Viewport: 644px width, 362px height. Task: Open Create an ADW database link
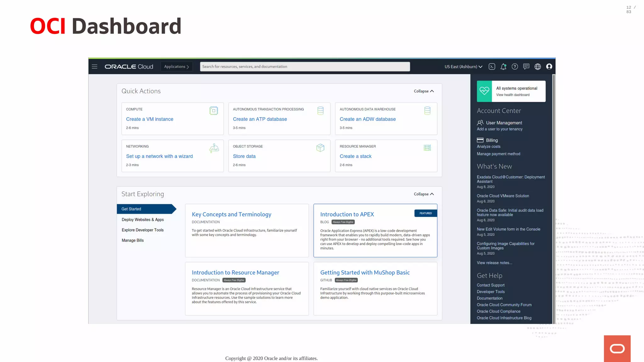coord(368,119)
